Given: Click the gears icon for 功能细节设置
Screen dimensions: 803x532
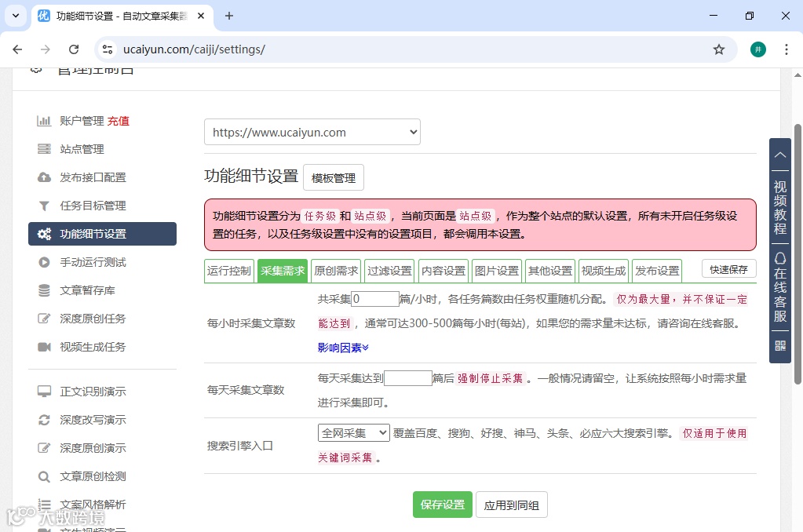Looking at the screenshot, I should click(x=44, y=234).
